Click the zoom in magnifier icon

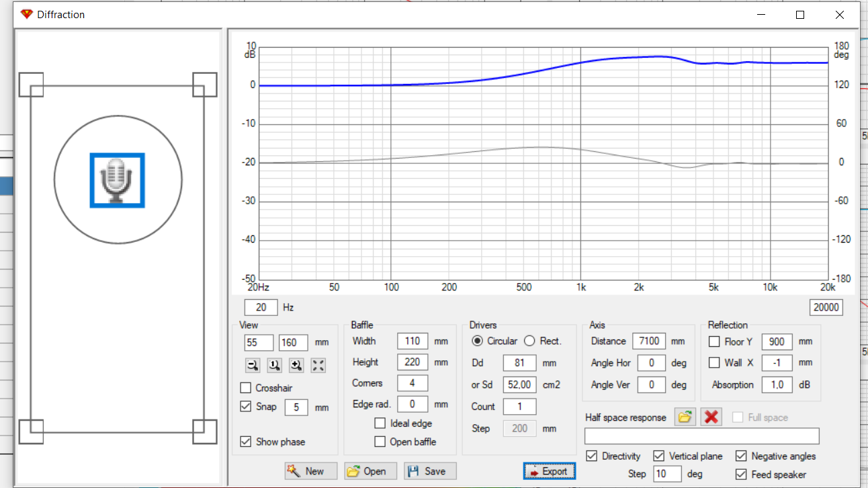[296, 365]
